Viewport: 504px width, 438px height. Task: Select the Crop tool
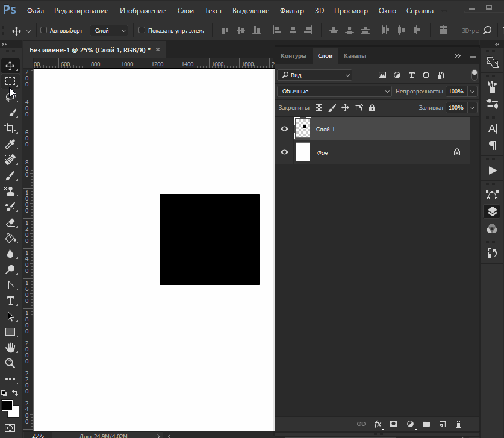tap(10, 128)
